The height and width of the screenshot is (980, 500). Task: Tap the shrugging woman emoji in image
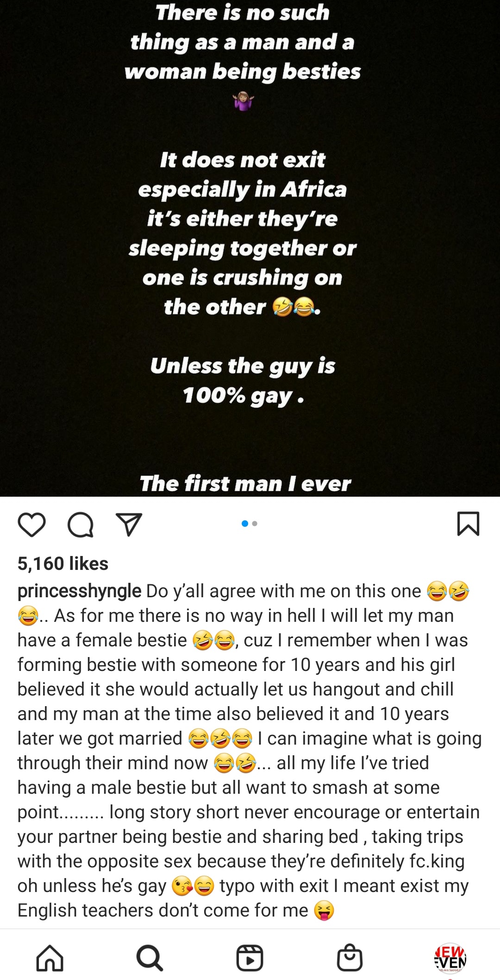coord(244,101)
